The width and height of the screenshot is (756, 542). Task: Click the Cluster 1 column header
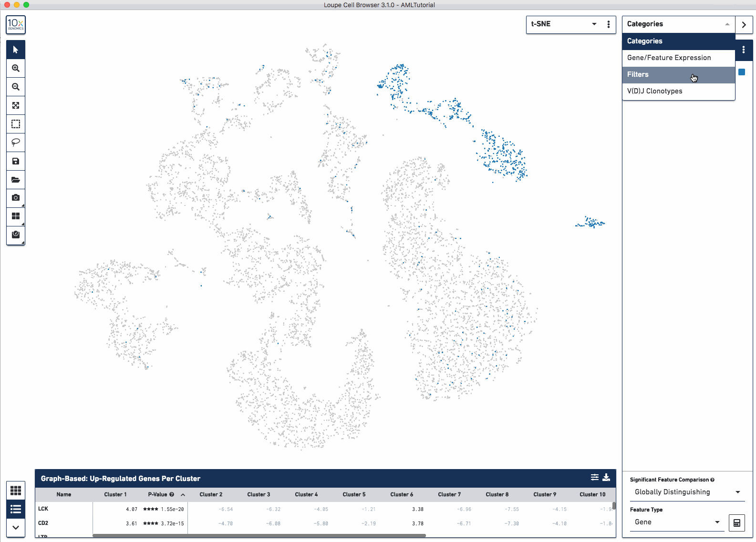[115, 495]
